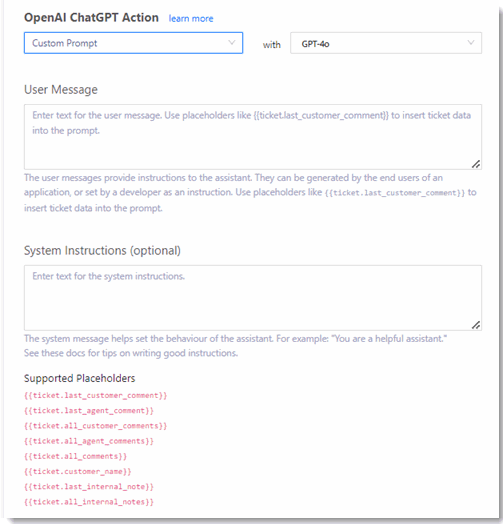Focus the System Instructions text area
The width and height of the screenshot is (503, 524).
253,298
